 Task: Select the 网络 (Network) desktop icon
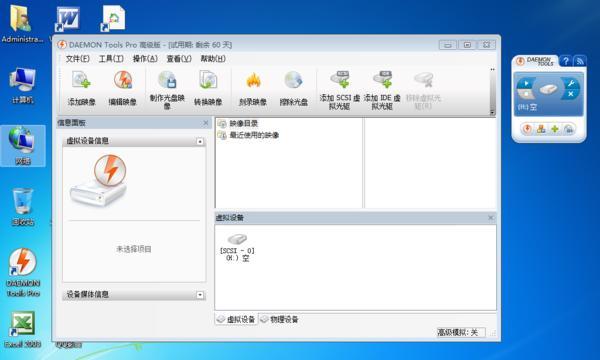pos(23,146)
